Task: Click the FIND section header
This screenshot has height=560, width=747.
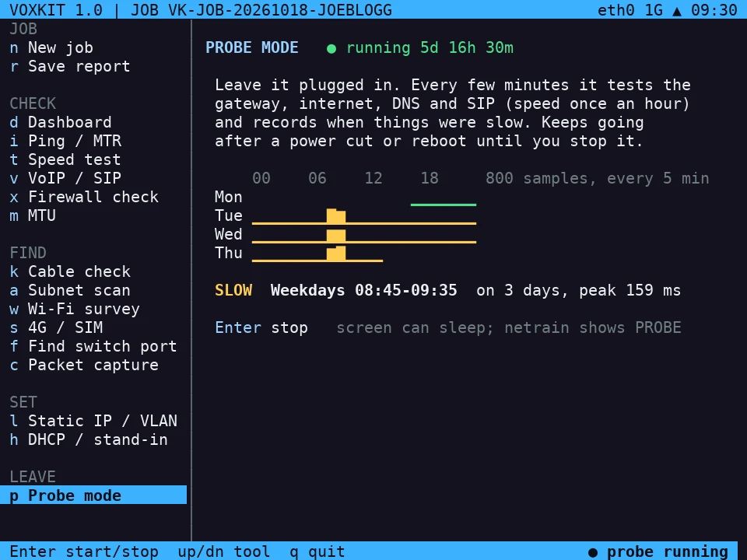Action: pyautogui.click(x=28, y=253)
